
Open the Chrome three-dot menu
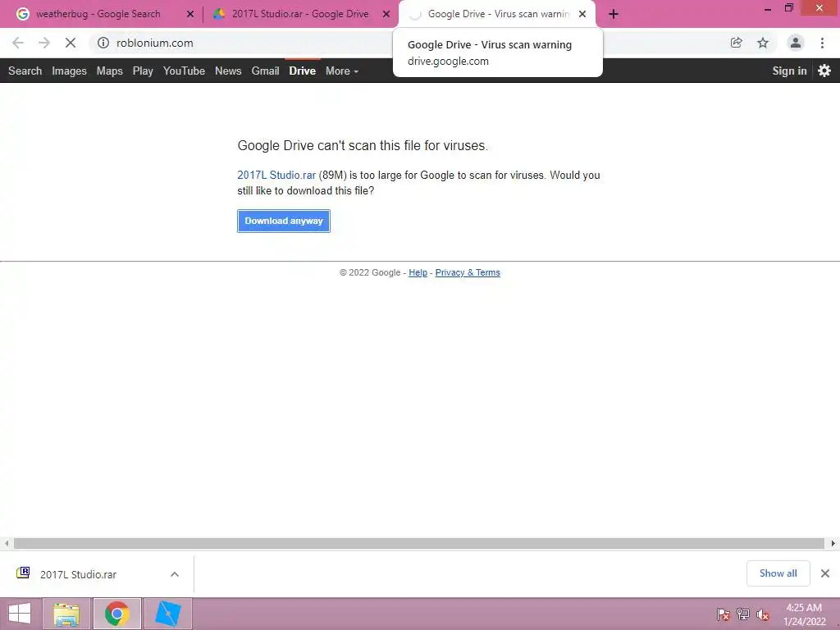click(x=822, y=43)
